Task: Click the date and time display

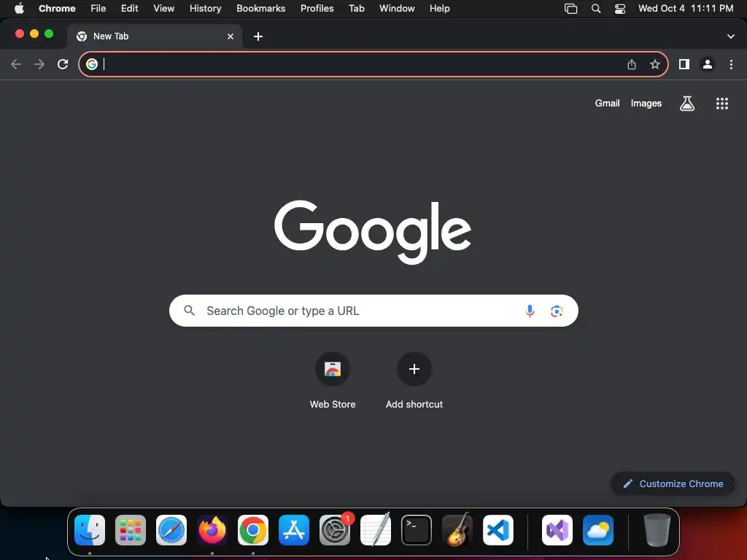Action: pos(686,9)
